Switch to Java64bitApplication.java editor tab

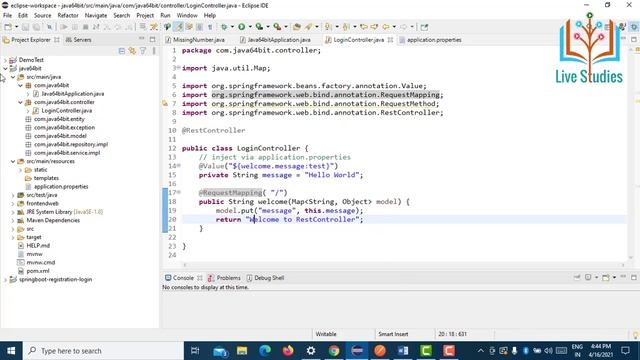pos(279,40)
